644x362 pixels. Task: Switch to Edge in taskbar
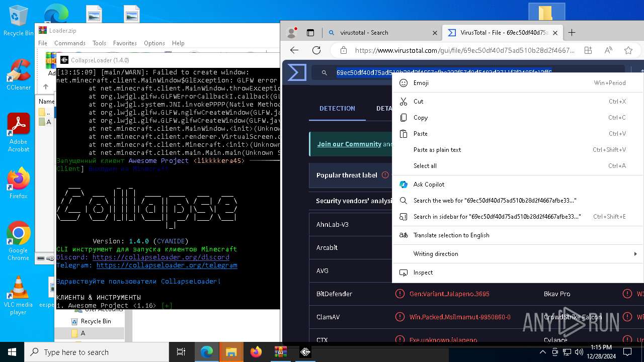click(x=207, y=352)
